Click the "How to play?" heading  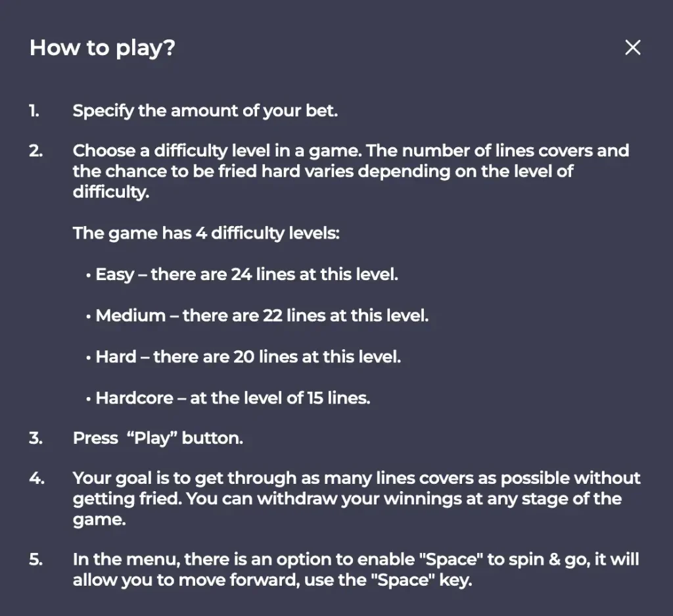click(102, 47)
